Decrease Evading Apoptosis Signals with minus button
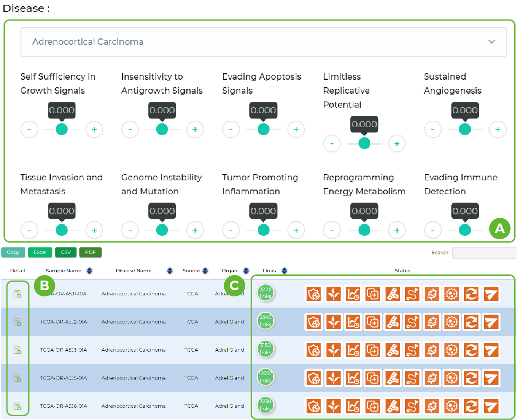 click(x=231, y=129)
